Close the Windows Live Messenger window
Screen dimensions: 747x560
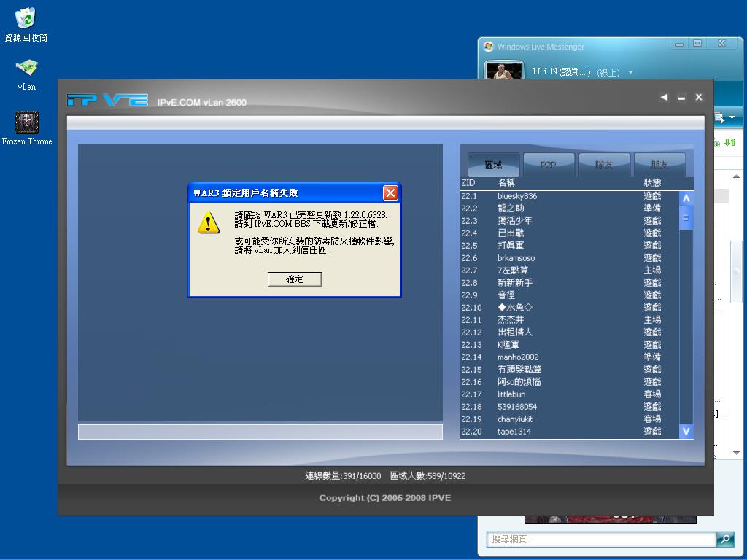tap(721, 43)
